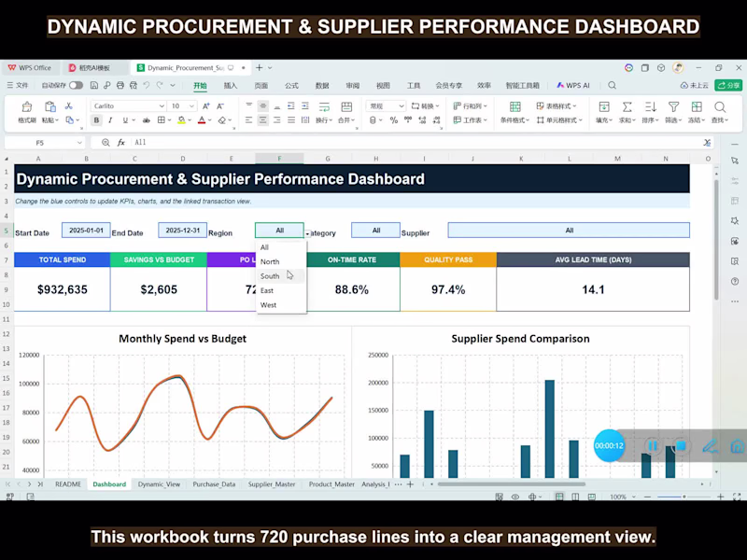The width and height of the screenshot is (747, 560).
Task: Click the Cut scissors icon
Action: tap(68, 105)
